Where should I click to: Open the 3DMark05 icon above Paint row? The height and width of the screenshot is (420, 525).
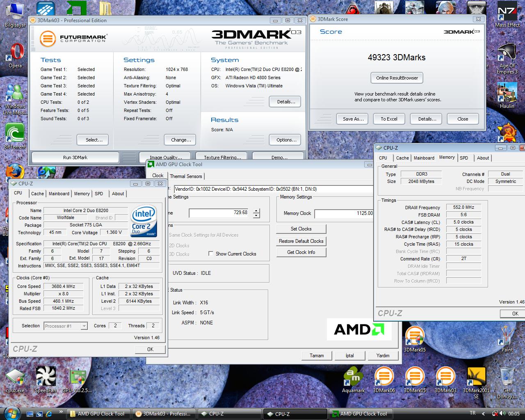pos(415,339)
